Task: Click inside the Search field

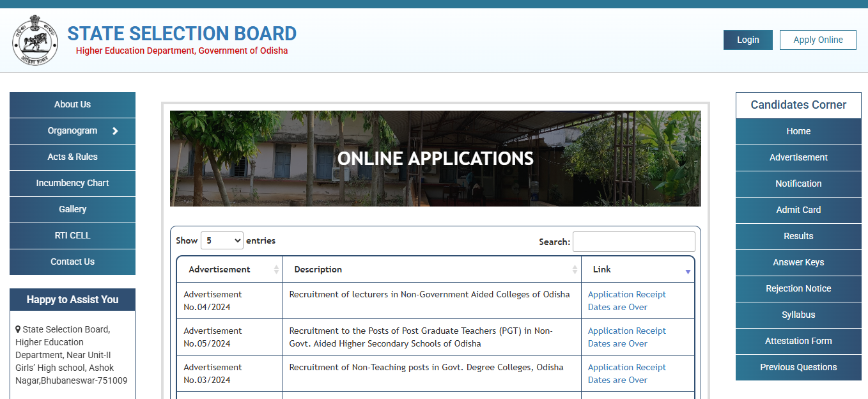Action: pos(633,241)
